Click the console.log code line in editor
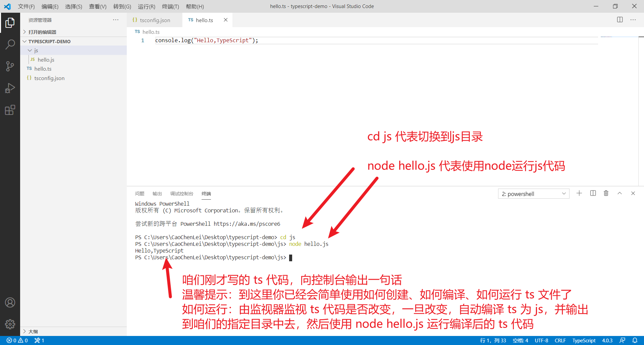 click(x=207, y=40)
